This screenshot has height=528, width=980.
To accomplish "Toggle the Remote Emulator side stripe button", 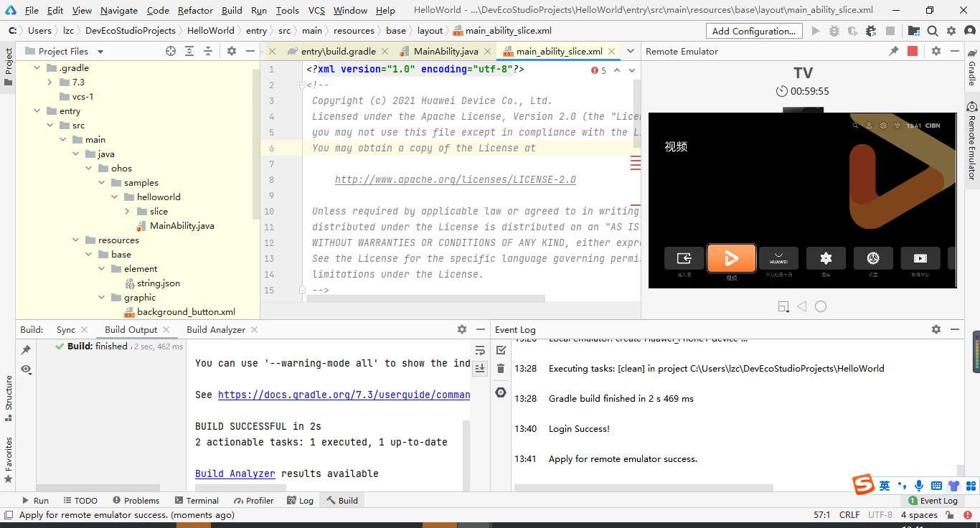I will coord(972,141).
